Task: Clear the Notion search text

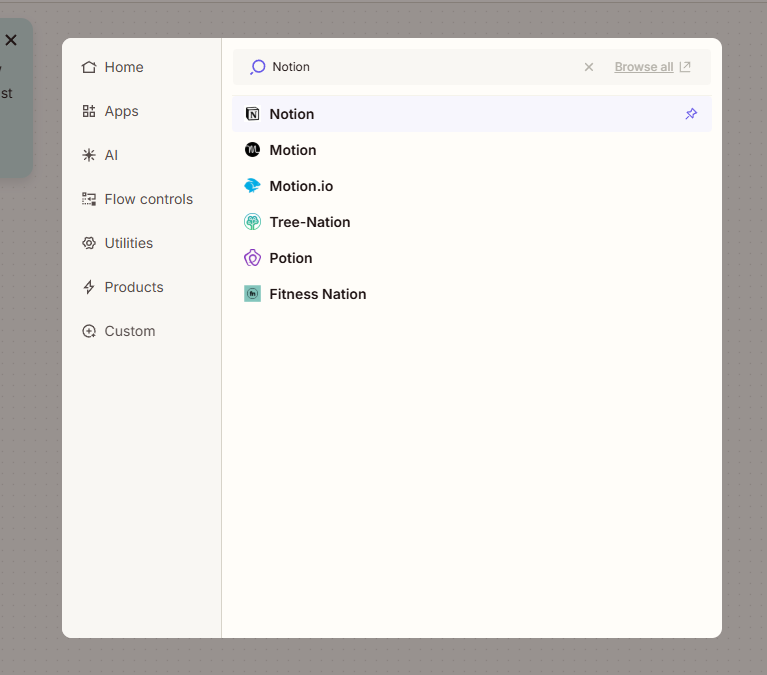Action: (589, 67)
